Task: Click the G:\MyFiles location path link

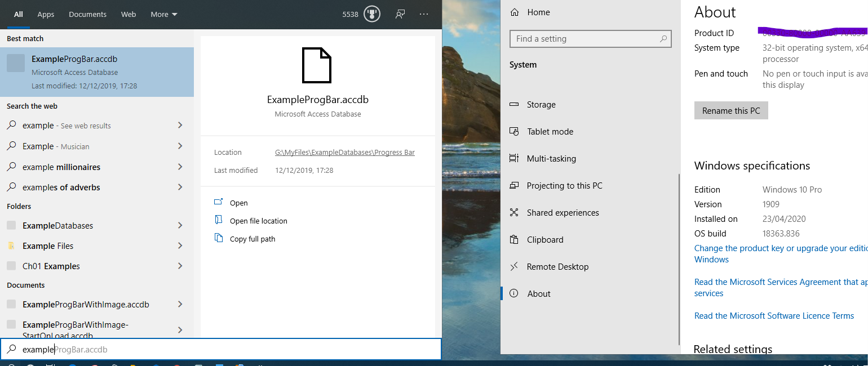Action: point(344,153)
